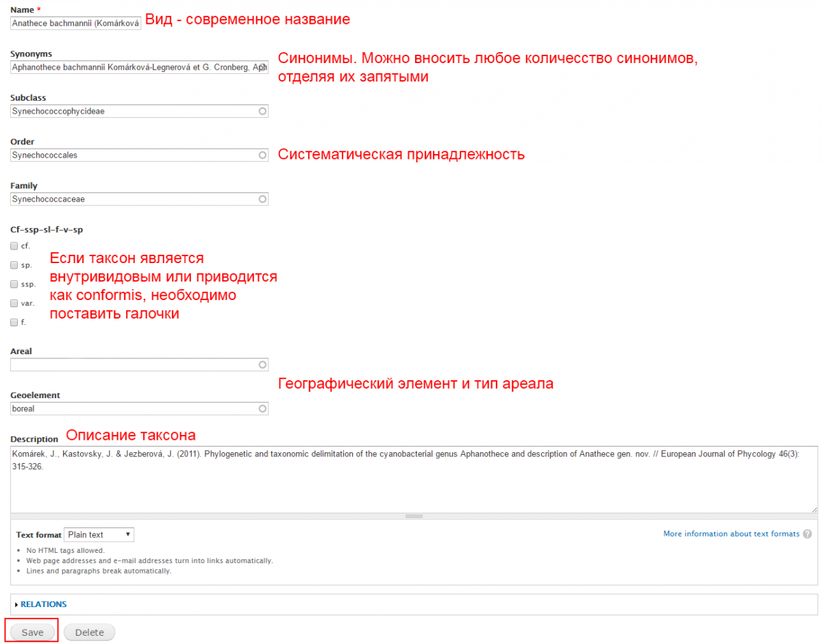
Task: Click into the Name input field
Action: point(75,23)
